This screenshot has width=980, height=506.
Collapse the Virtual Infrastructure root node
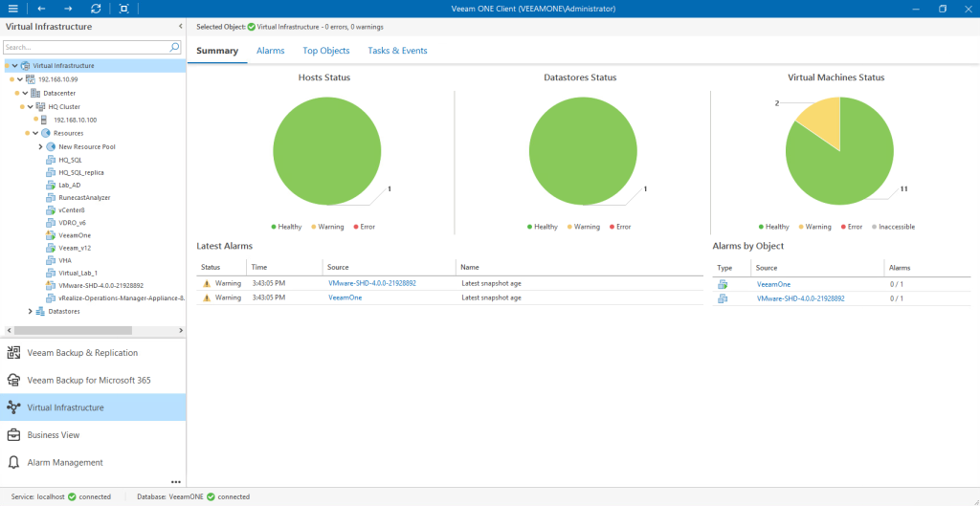pyautogui.click(x=14, y=66)
